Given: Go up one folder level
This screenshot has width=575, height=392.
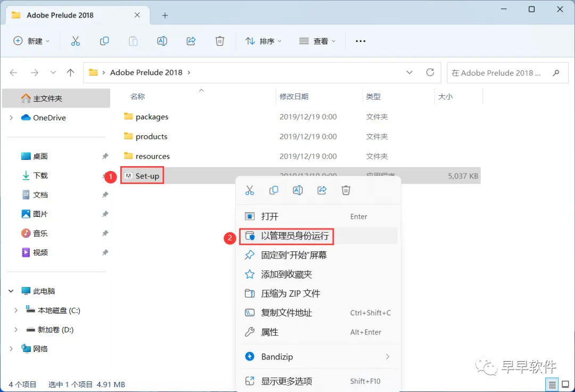Looking at the screenshot, I should pyautogui.click(x=70, y=72).
